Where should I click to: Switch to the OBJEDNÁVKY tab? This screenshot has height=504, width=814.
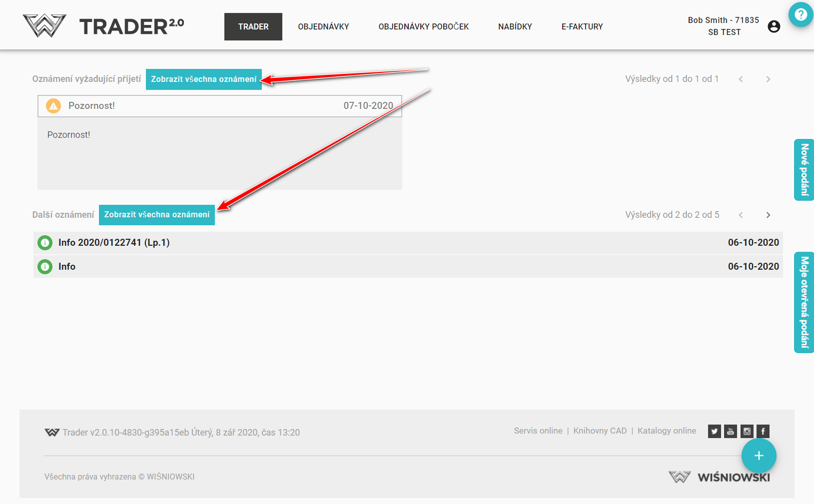pos(323,26)
